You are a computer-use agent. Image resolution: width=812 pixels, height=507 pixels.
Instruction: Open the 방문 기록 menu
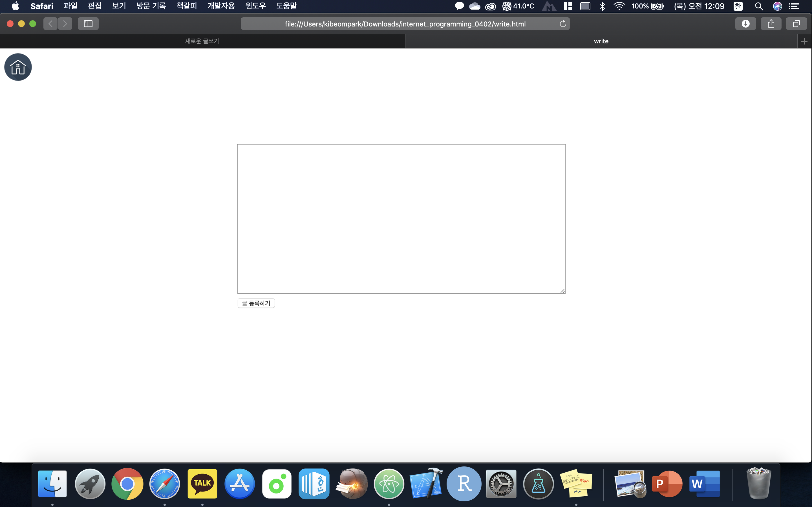(151, 6)
